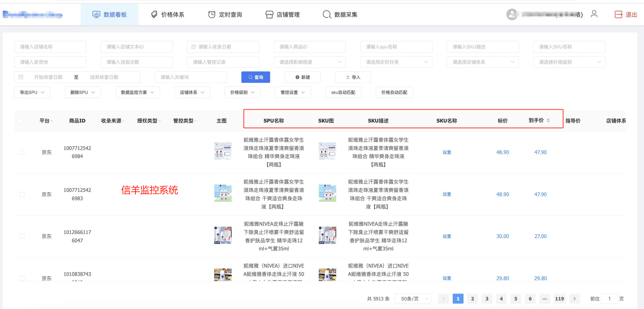Click the 27.00 到手价 value
The image size is (644, 309).
(x=541, y=236)
